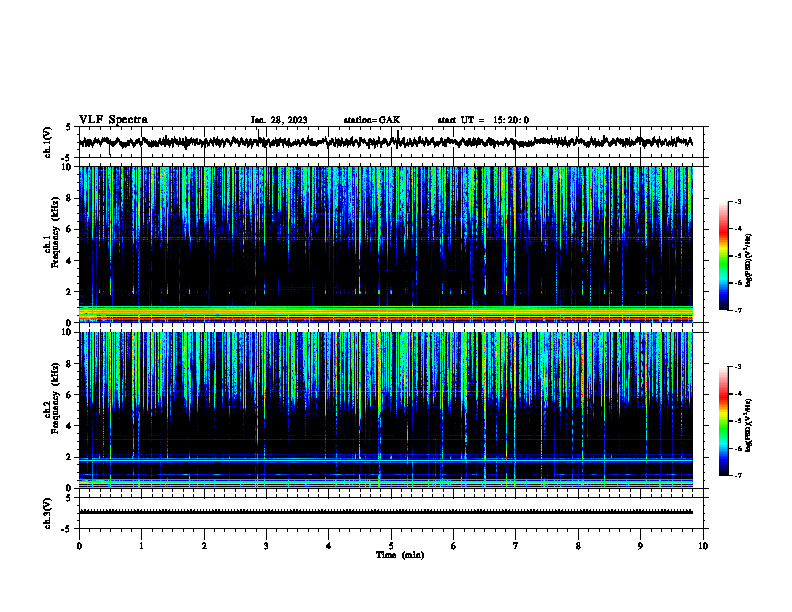
Task: Select the 9 minute tick on time axis
Action: (x=640, y=546)
